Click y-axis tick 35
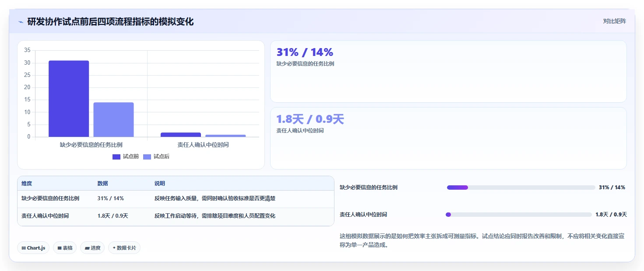644x271 pixels. 27,50
